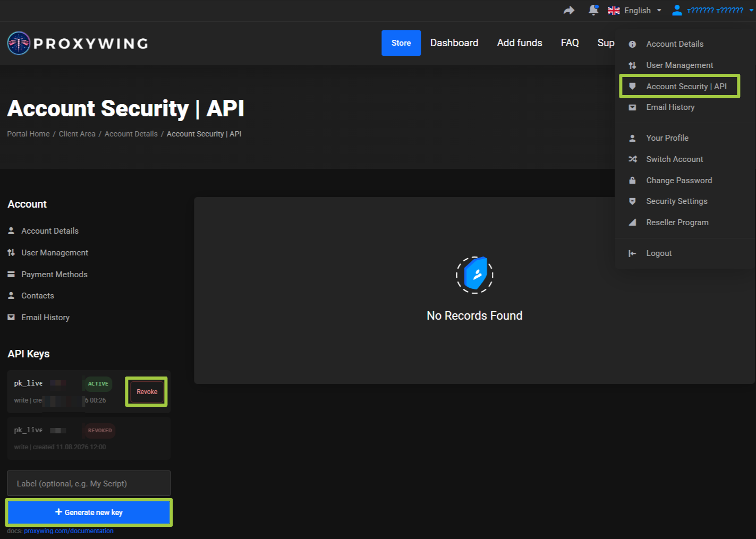The height and width of the screenshot is (539, 756).
Task: Click the No Records Found text
Action: coord(474,316)
